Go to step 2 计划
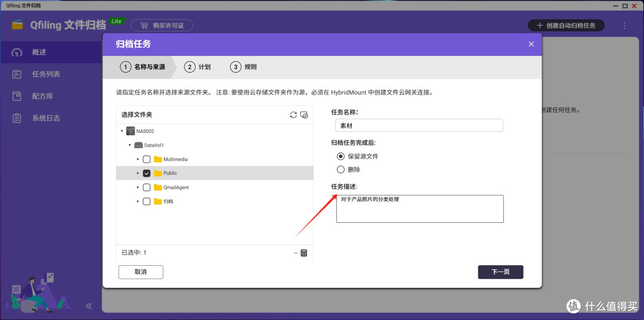 pos(197,67)
